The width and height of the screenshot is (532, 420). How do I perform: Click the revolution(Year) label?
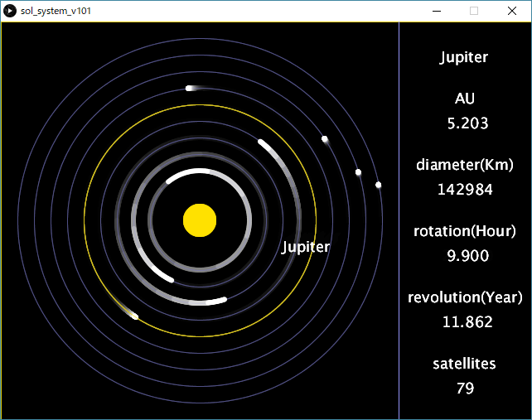465,297
